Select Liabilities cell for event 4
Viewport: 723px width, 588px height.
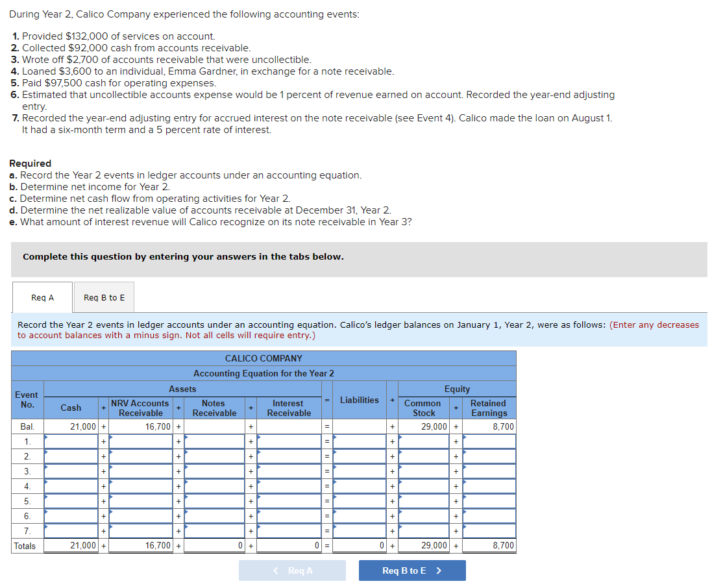click(x=360, y=486)
